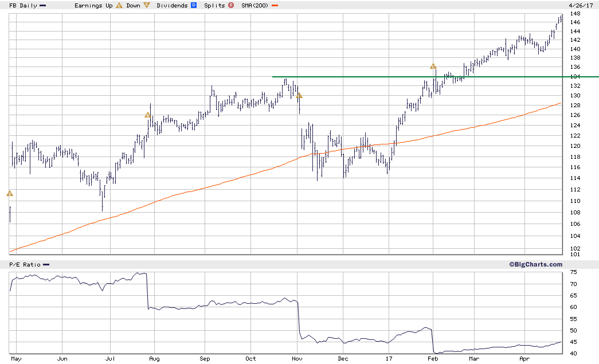This screenshot has width=599, height=364.
Task: Click the FB Daily chart title
Action: click(23, 5)
